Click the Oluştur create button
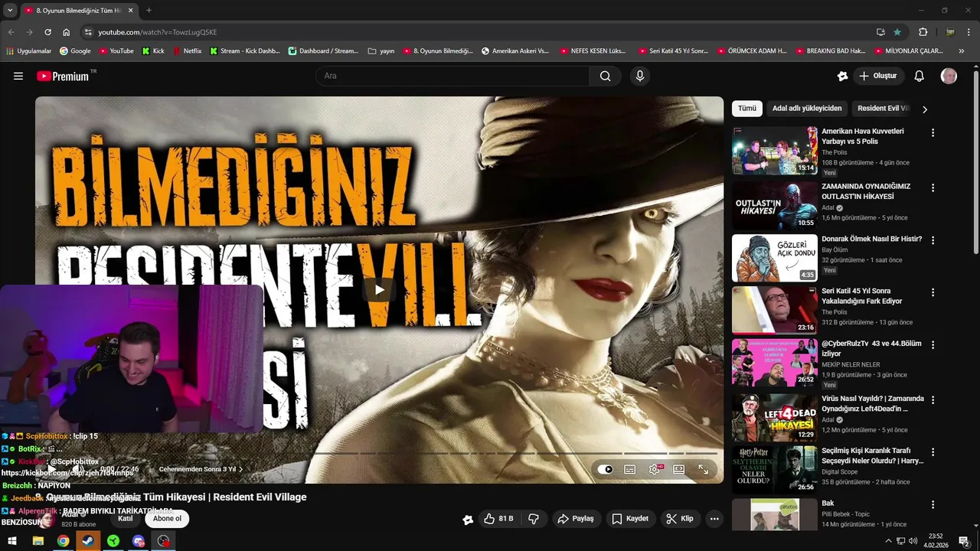Image resolution: width=980 pixels, height=551 pixels. [877, 76]
